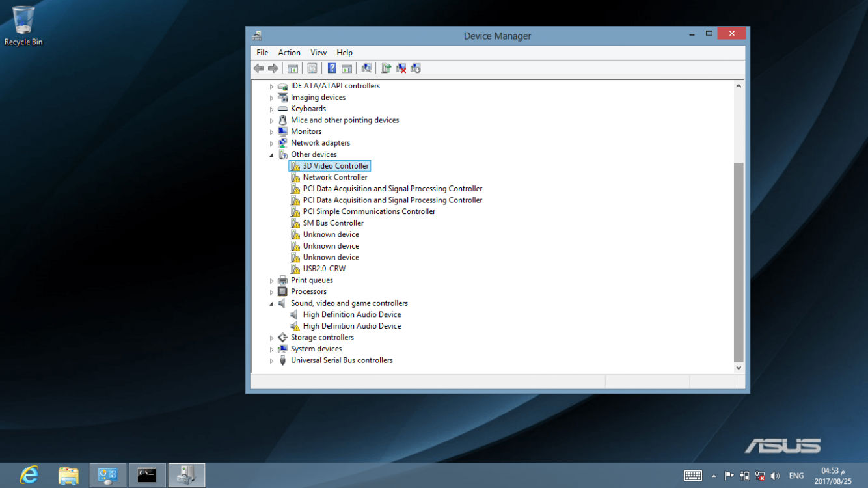Click the Disable device icon with down arrow
The image size is (868, 488).
tap(416, 68)
